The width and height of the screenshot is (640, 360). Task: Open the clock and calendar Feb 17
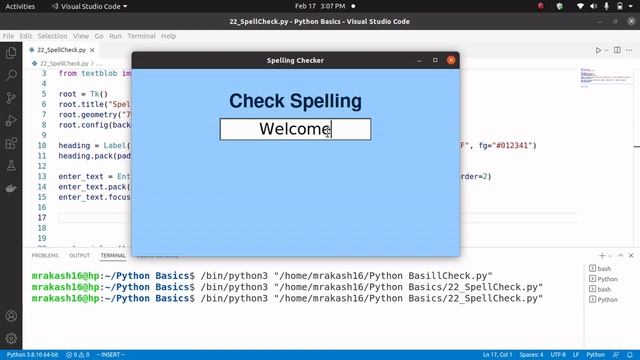pyautogui.click(x=320, y=6)
